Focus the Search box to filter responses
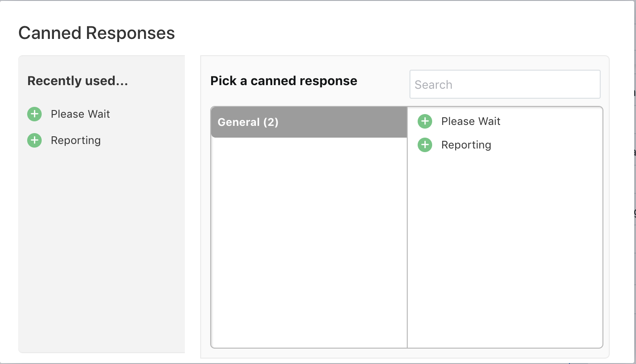Screen dimensions: 636x364 click(504, 84)
